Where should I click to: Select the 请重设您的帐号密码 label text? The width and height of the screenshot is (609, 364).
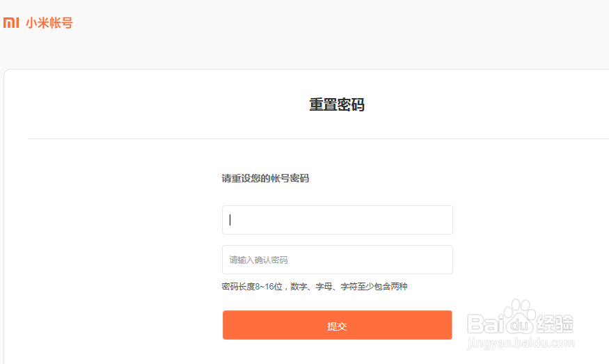coord(265,178)
